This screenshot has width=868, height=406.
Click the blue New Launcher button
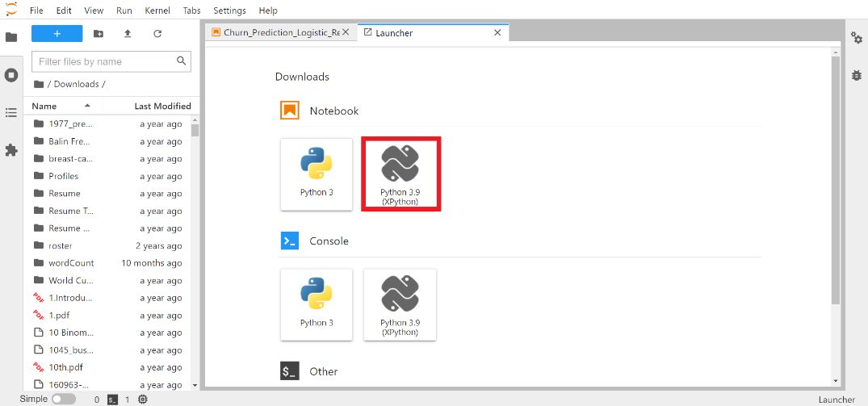point(57,34)
